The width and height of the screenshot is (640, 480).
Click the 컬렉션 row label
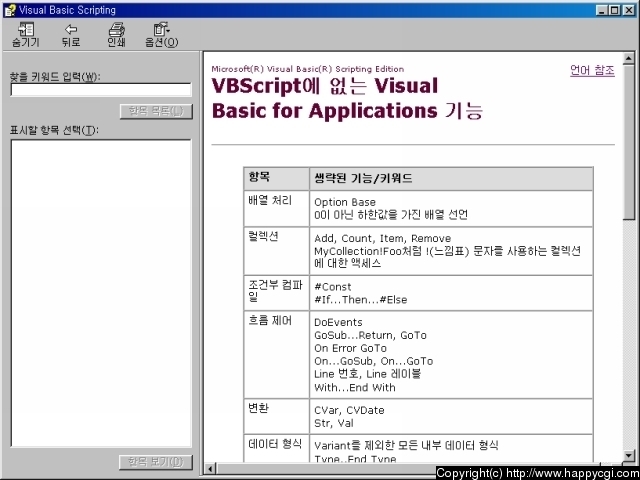(x=263, y=236)
